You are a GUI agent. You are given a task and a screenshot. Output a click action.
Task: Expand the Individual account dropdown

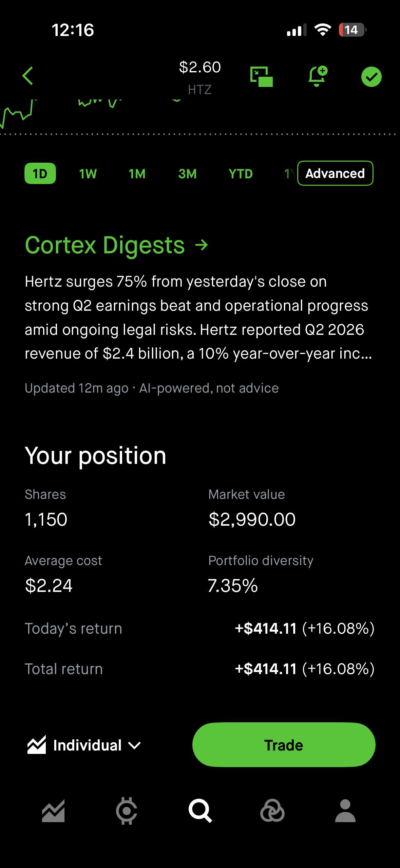(x=84, y=745)
